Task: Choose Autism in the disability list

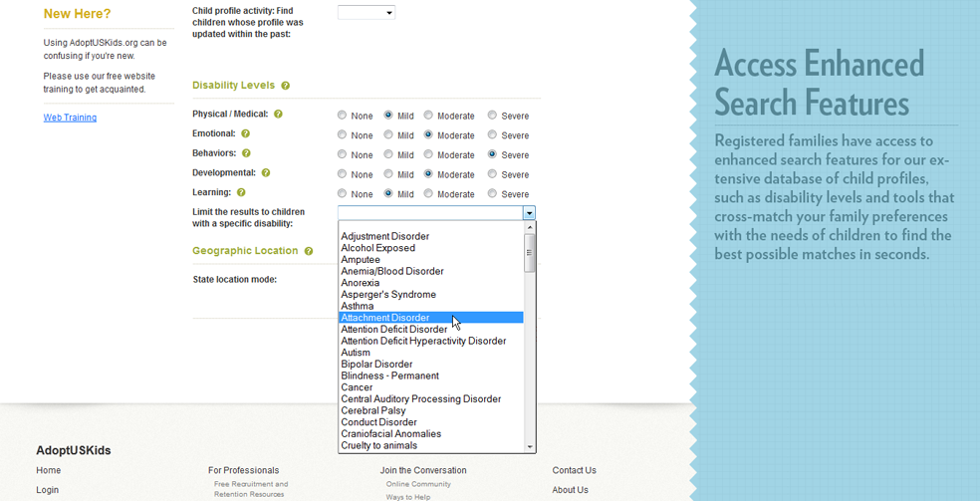Action: (356, 353)
